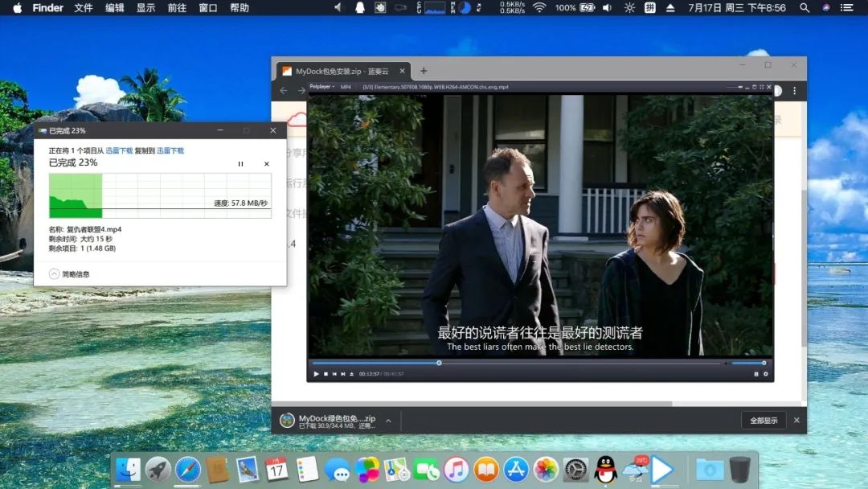The image size is (868, 489).
Task: Click the menu bar volume icon
Action: tap(608, 8)
